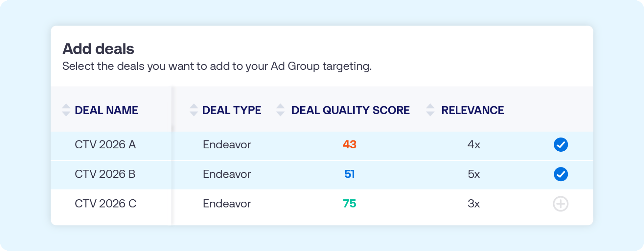Viewport: 644px width, 251px height.
Task: Click the sort arrows beside DEAL QUALITY SCORE
Action: click(281, 110)
